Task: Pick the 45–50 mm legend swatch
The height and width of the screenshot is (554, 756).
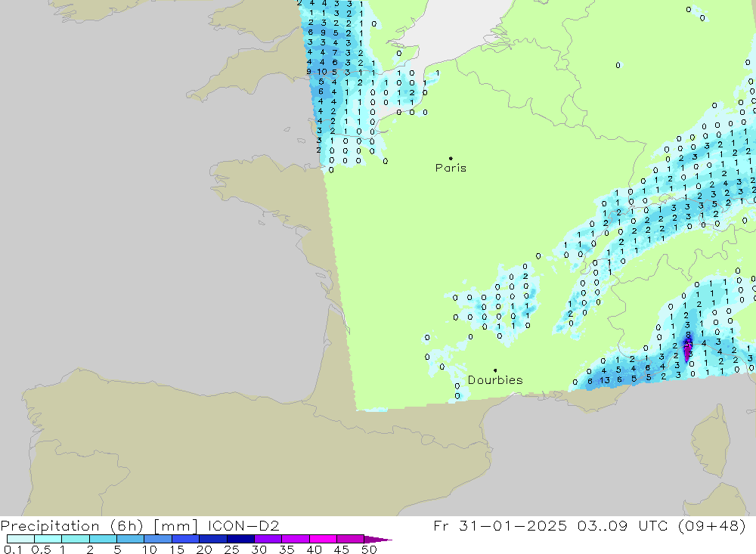Action: tap(350, 539)
